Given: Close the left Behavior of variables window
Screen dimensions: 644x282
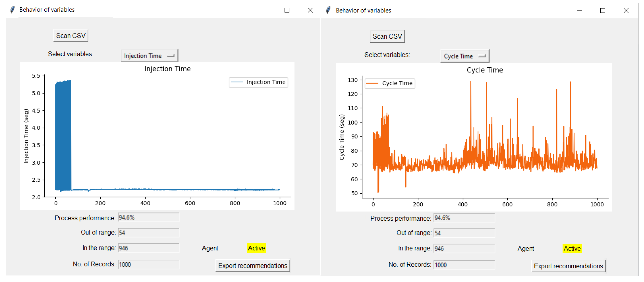Looking at the screenshot, I should pyautogui.click(x=310, y=10).
